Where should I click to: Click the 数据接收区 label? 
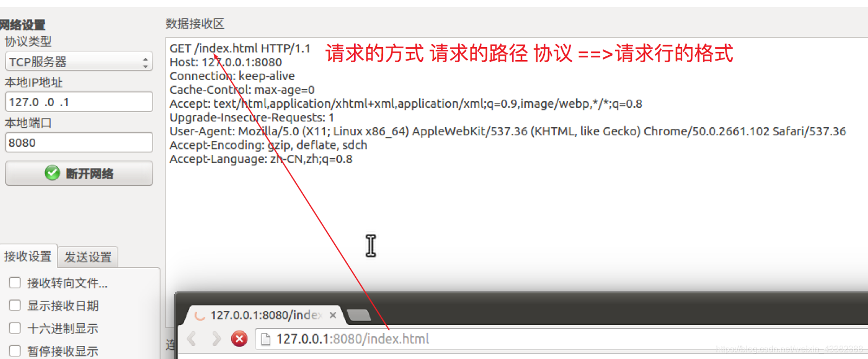[x=195, y=23]
